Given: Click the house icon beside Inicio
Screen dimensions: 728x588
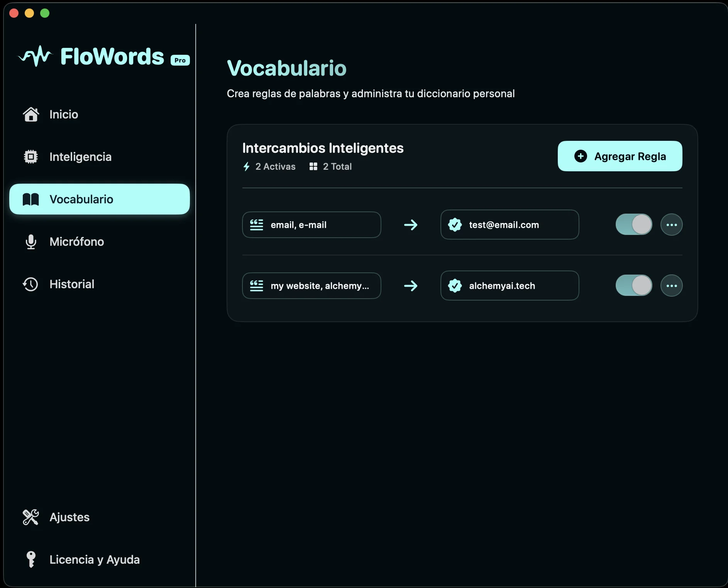Looking at the screenshot, I should tap(31, 115).
